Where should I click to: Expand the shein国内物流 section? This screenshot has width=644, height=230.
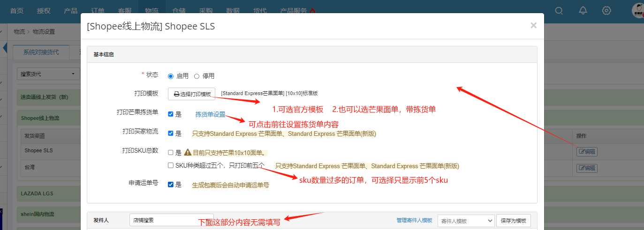pyautogui.click(x=37, y=214)
